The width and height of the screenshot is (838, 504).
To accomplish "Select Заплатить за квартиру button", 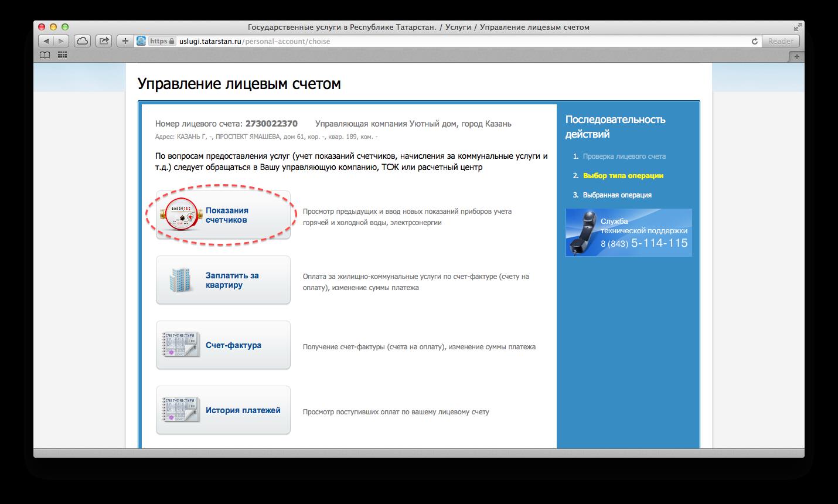I will point(223,280).
